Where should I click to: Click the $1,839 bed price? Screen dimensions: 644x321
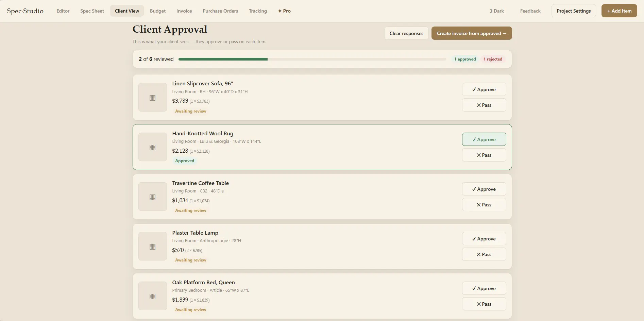pos(180,300)
